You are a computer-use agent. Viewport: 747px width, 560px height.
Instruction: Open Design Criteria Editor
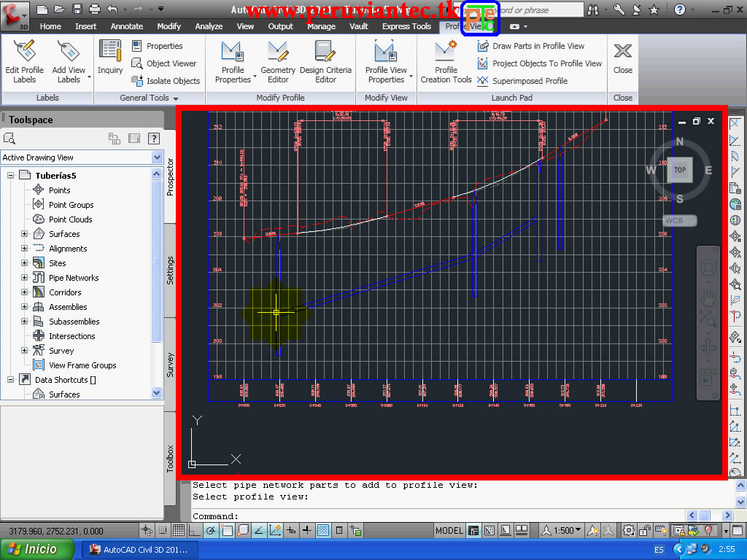(325, 61)
